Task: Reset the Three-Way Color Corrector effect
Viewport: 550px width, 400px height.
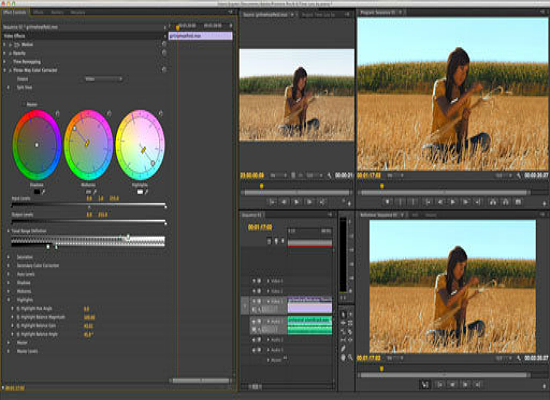Action: [164, 69]
